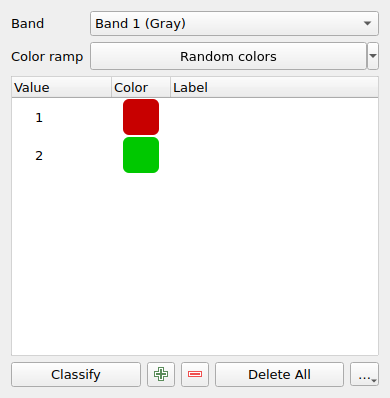Open the red color swatch for value 1
The height and width of the screenshot is (398, 390).
tap(141, 117)
